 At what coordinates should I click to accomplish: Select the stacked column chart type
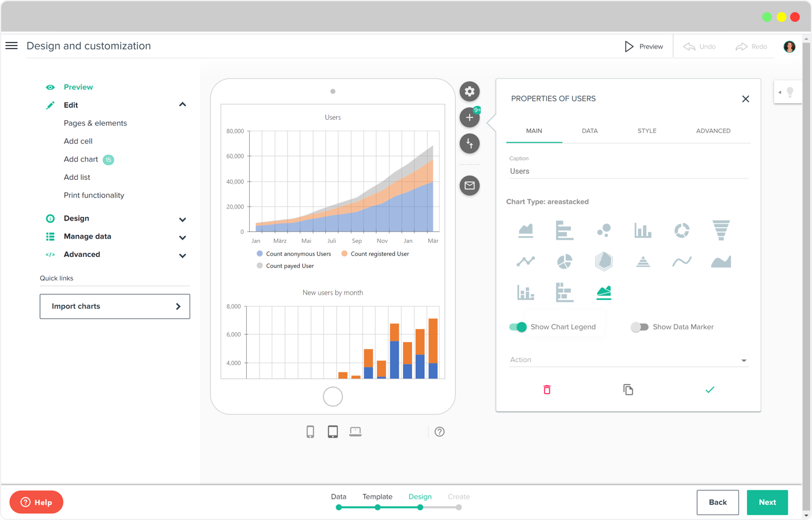click(526, 293)
